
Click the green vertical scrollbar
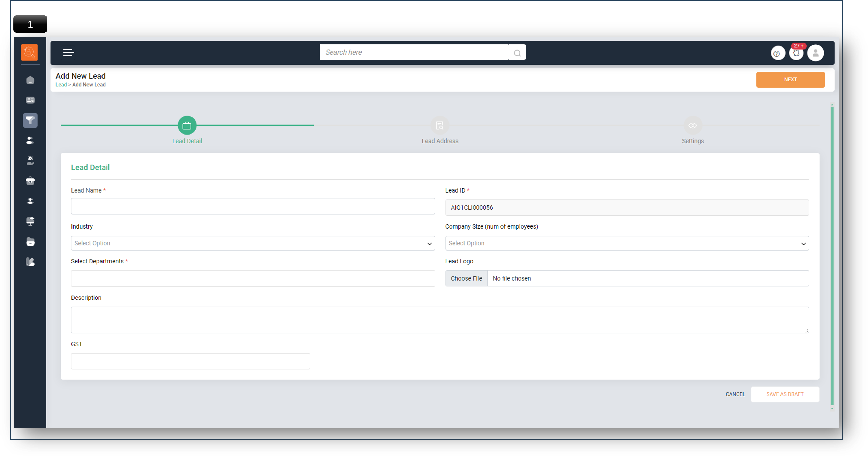(x=832, y=256)
